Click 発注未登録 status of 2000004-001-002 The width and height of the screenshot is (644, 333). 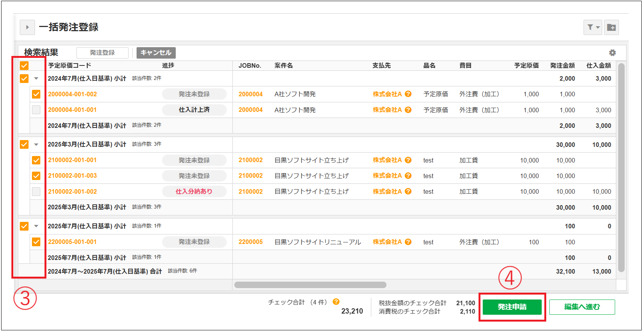pos(194,94)
